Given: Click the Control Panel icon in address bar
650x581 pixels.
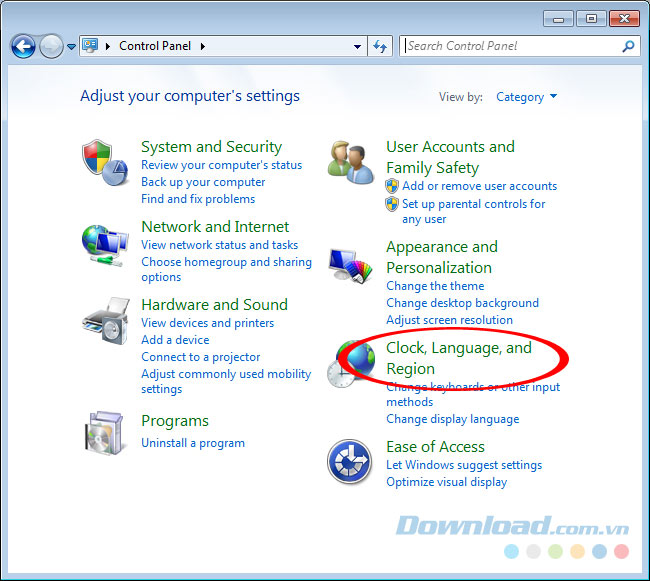Looking at the screenshot, I should [x=90, y=45].
